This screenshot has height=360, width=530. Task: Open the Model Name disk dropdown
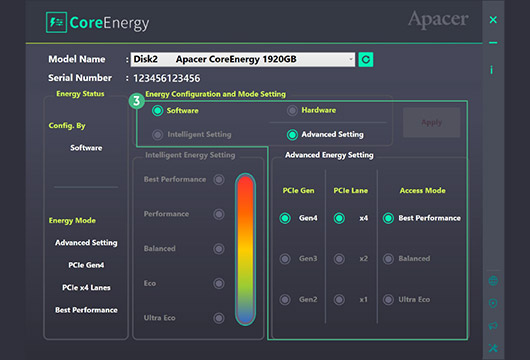[x=243, y=59]
